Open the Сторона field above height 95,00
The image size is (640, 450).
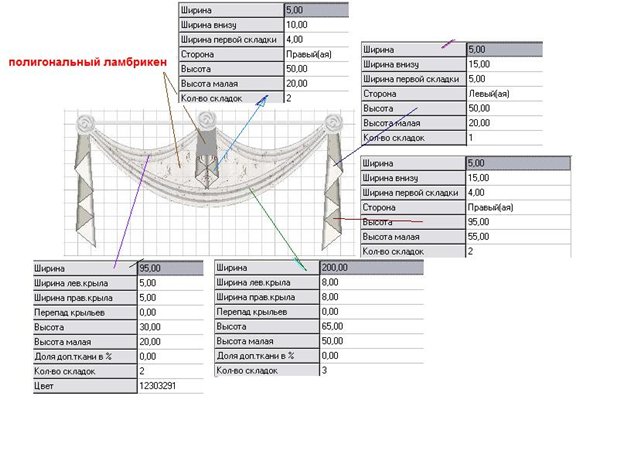pos(505,207)
